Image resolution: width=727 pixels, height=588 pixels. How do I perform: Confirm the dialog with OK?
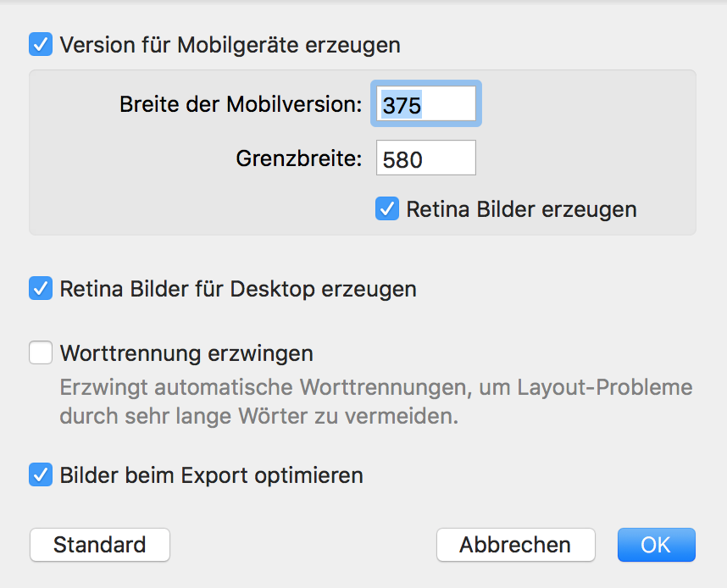(x=656, y=545)
